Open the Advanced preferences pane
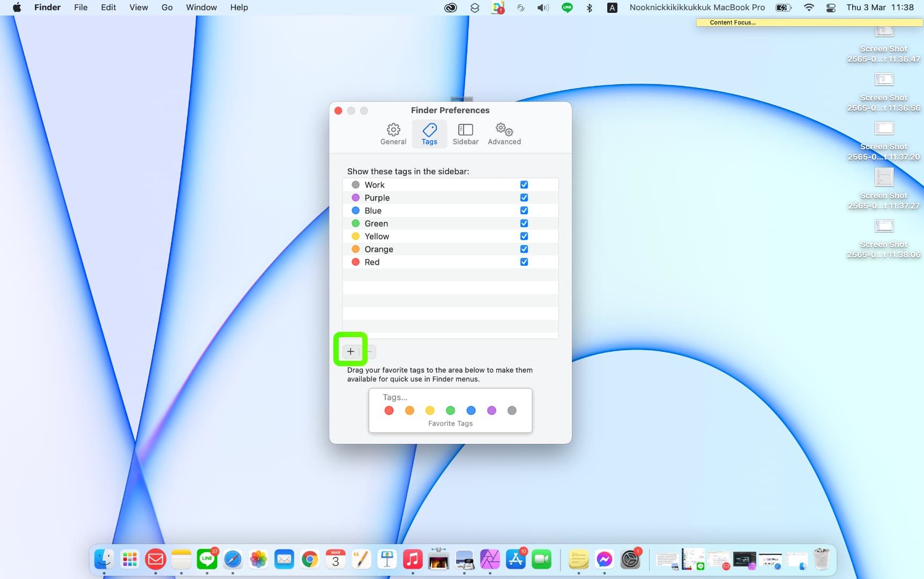Image resolution: width=924 pixels, height=579 pixels. click(x=504, y=134)
